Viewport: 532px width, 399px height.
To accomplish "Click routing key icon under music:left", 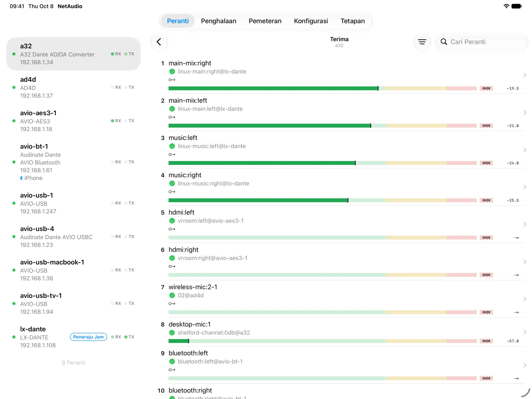I will click(x=172, y=154).
